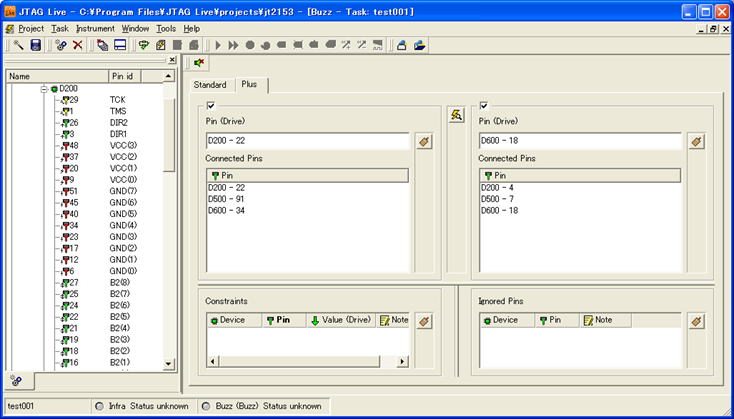Click the search icon between drive panels
This screenshot has height=419, width=734.
point(456,115)
